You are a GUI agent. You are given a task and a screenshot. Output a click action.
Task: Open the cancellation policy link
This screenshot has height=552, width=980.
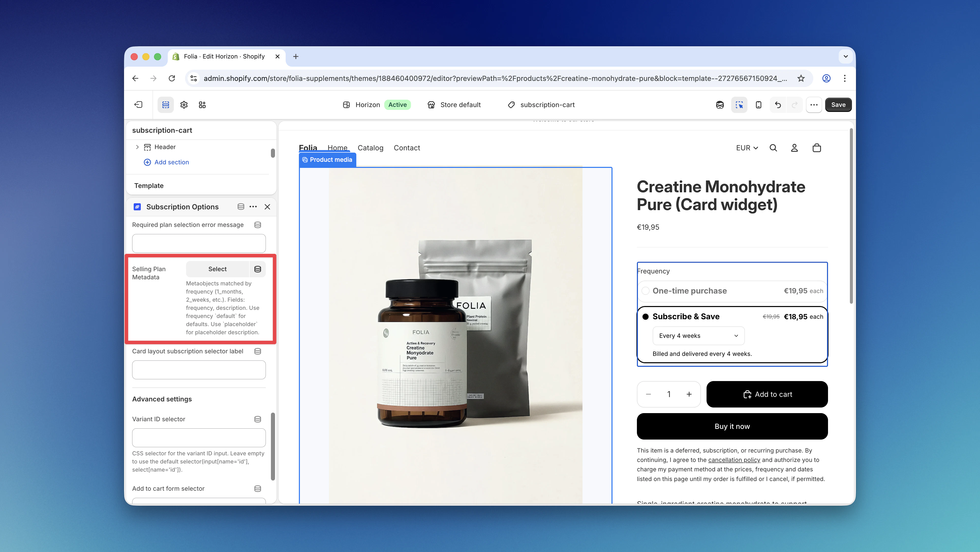point(734,460)
